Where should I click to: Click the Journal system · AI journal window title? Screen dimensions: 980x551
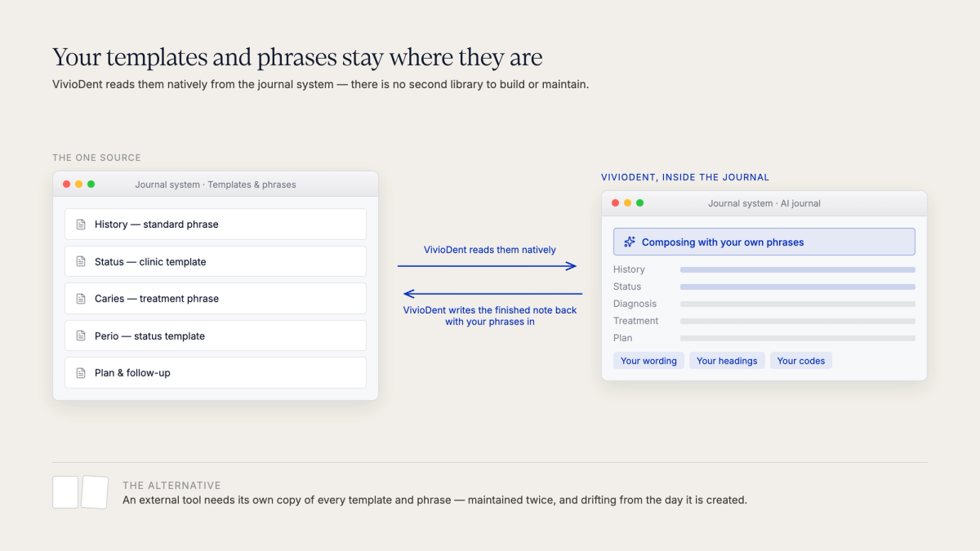pyautogui.click(x=764, y=203)
